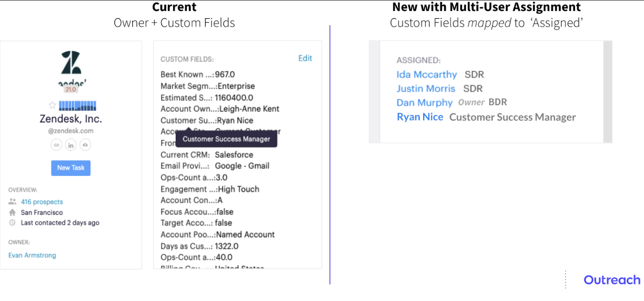The width and height of the screenshot is (644, 301).
Task: Toggle the favorite star on the Zendesk account
Action: coord(52,105)
